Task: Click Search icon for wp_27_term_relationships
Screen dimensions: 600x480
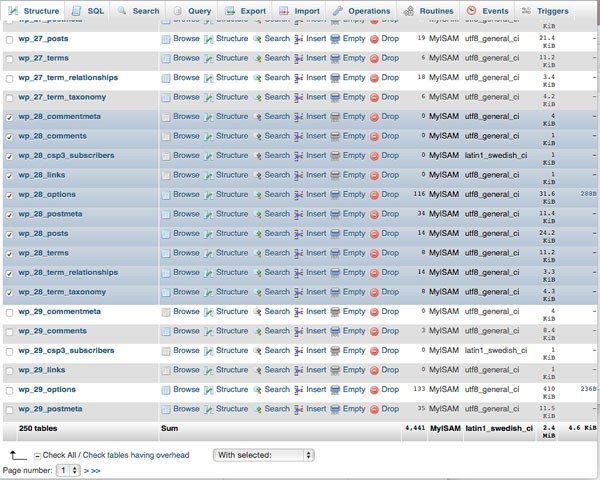Action: tap(258, 78)
